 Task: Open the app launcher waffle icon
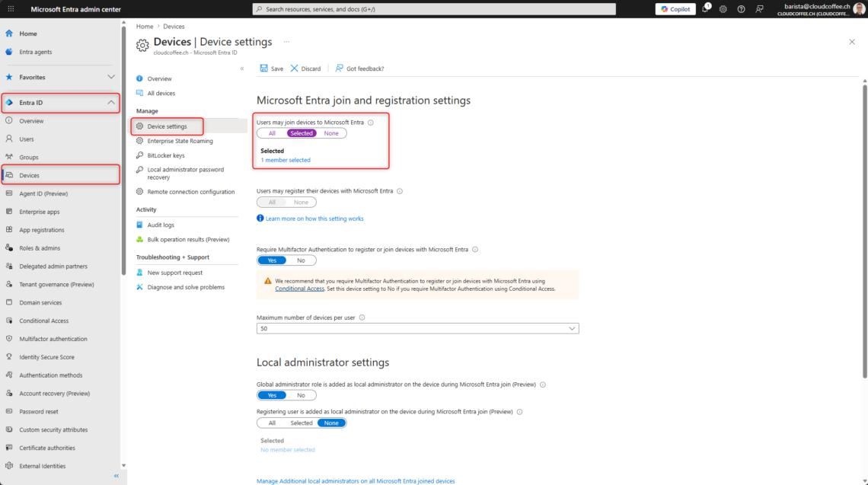pos(11,9)
